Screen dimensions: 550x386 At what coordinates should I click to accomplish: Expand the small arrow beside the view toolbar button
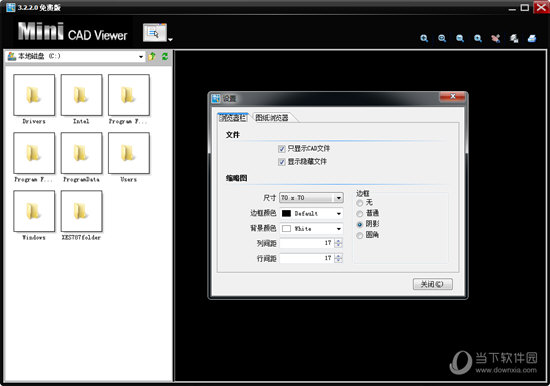point(170,40)
